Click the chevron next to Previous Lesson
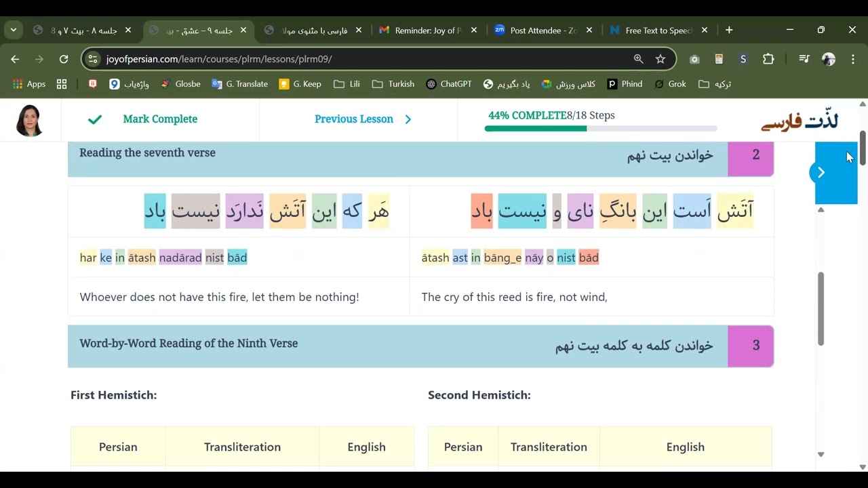This screenshot has width=868, height=488. point(408,119)
